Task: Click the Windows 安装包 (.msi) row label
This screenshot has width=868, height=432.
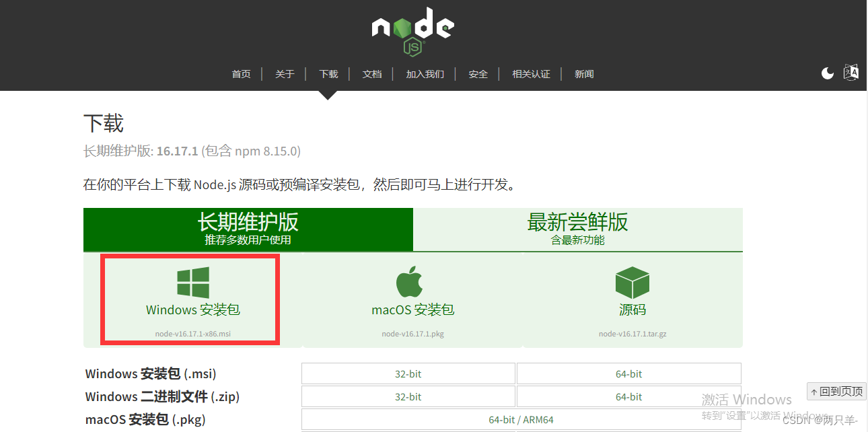Action: (x=151, y=373)
